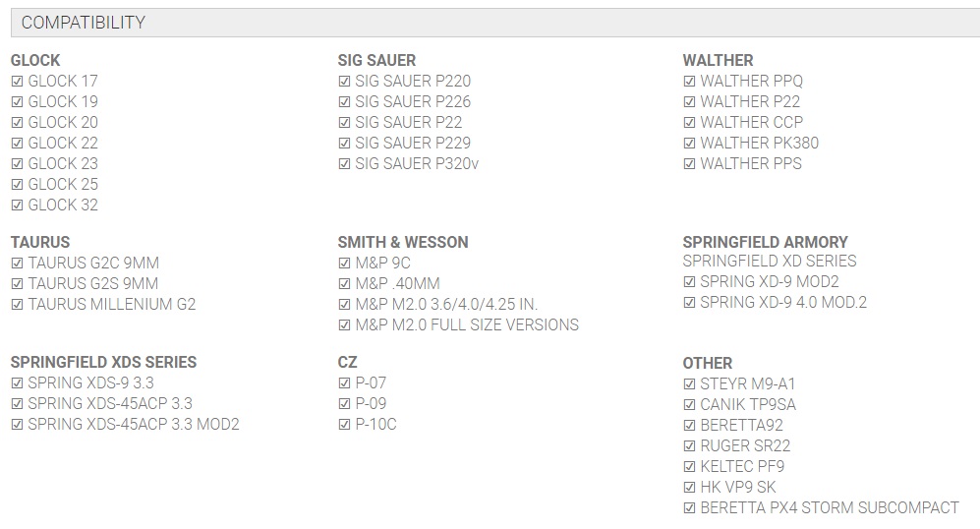Image resolution: width=980 pixels, height=529 pixels.
Task: Toggle the TAURUS G2C 9MM checkbox
Action: [17, 264]
